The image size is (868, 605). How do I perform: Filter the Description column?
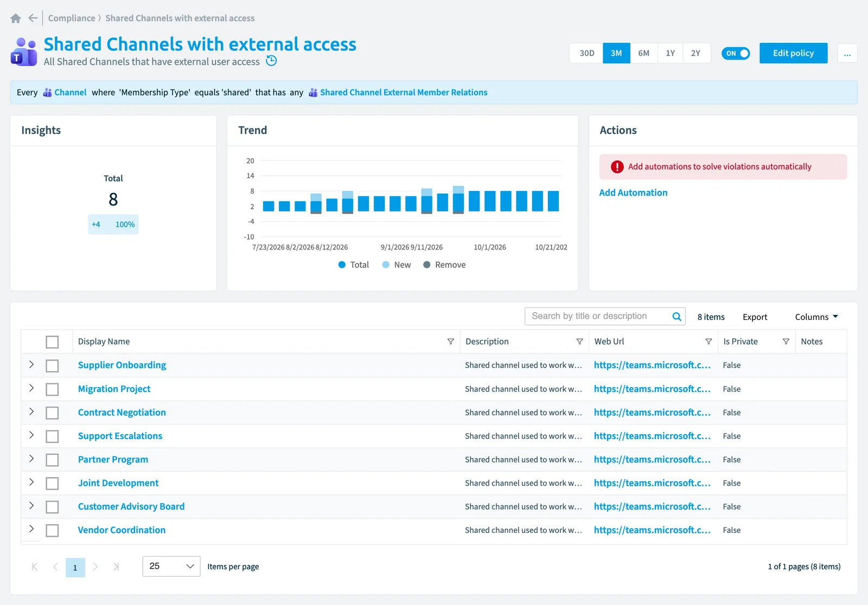pos(579,342)
